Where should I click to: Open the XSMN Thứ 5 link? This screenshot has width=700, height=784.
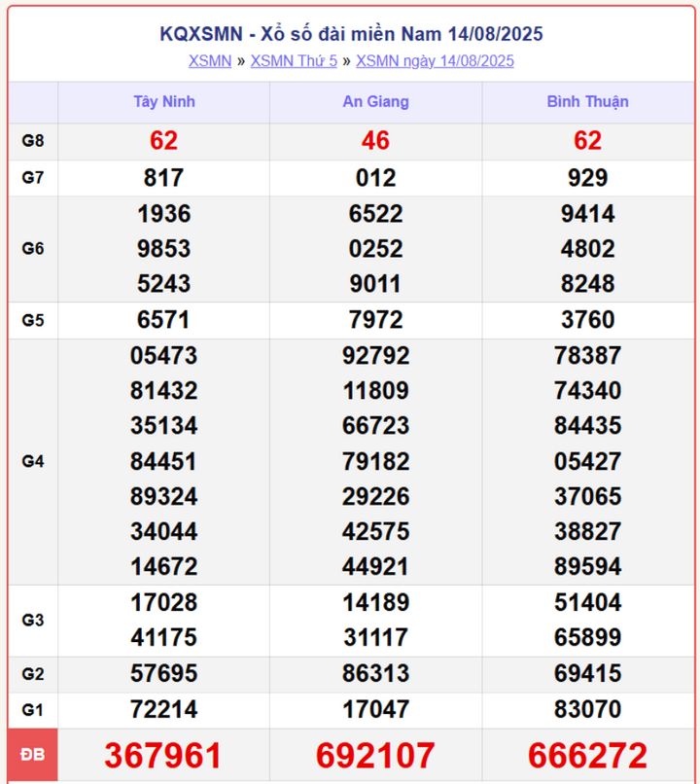(x=294, y=61)
